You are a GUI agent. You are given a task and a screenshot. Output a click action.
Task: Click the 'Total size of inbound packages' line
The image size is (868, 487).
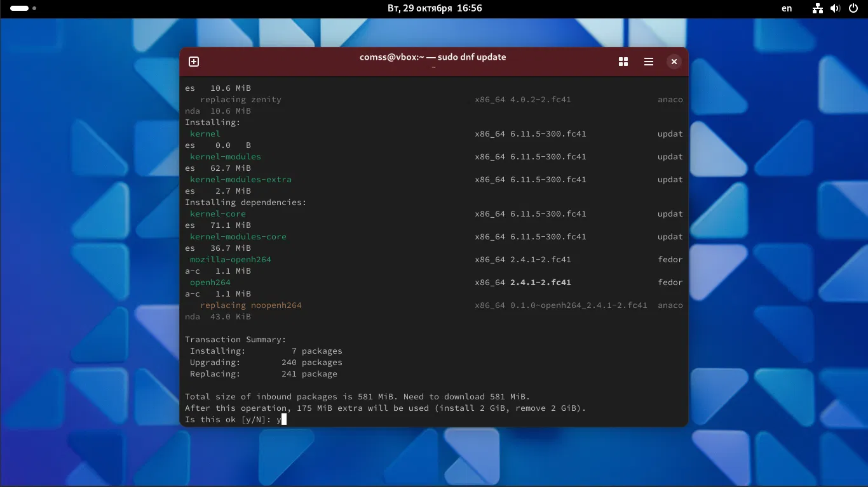click(x=358, y=397)
